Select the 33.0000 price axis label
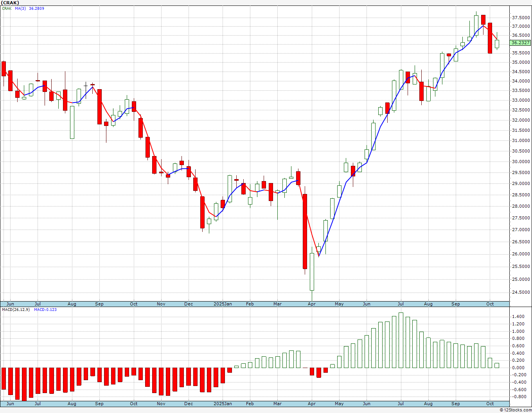 point(521,100)
